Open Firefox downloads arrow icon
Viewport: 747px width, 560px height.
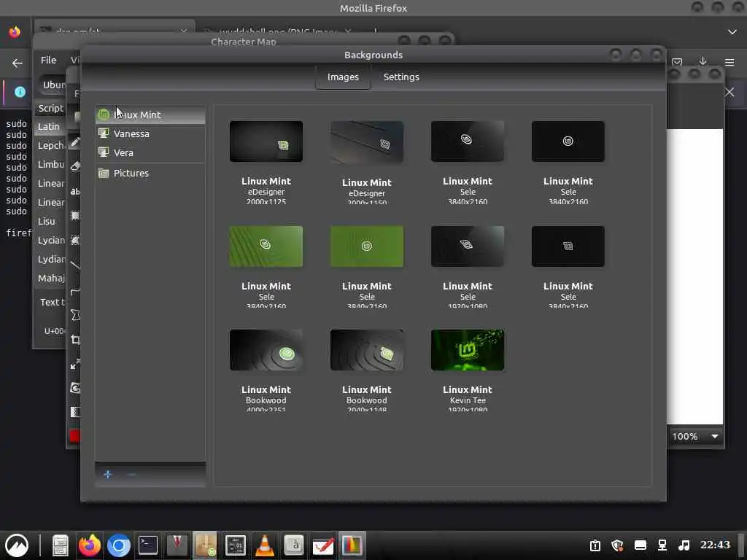tap(703, 61)
